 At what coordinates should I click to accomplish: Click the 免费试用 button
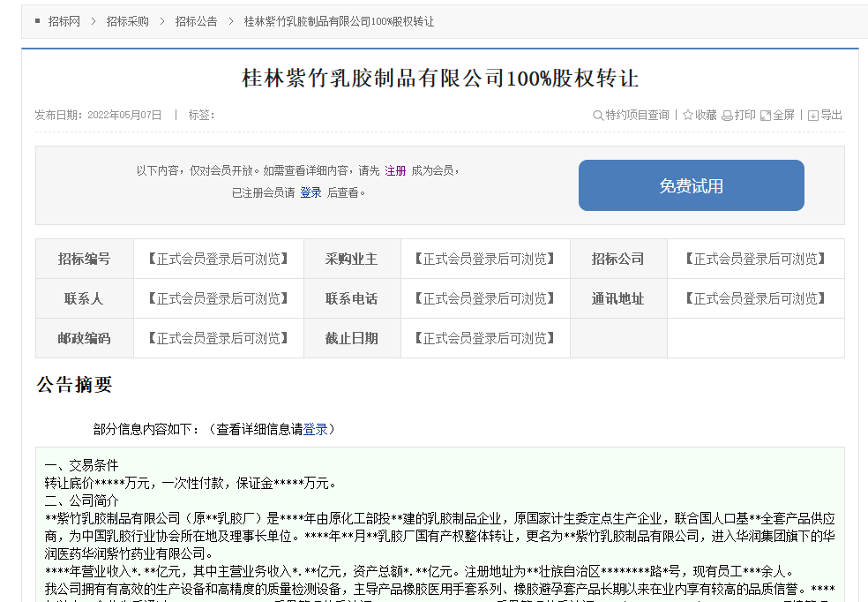tap(692, 185)
